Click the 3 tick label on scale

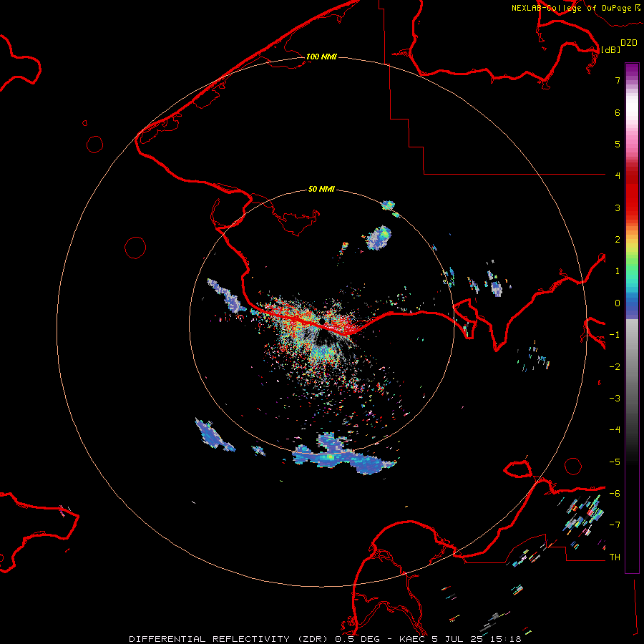618,208
